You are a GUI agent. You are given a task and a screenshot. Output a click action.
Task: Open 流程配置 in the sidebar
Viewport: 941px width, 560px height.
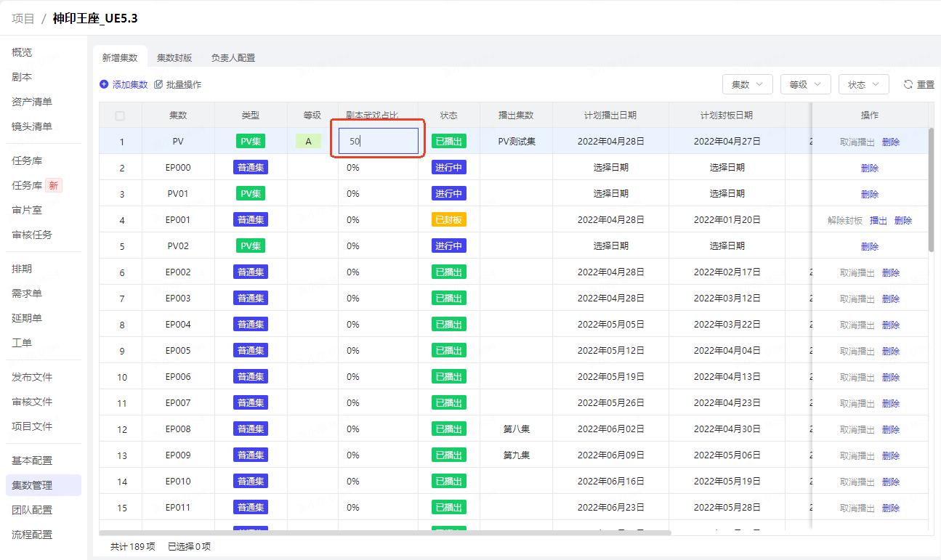point(32,535)
